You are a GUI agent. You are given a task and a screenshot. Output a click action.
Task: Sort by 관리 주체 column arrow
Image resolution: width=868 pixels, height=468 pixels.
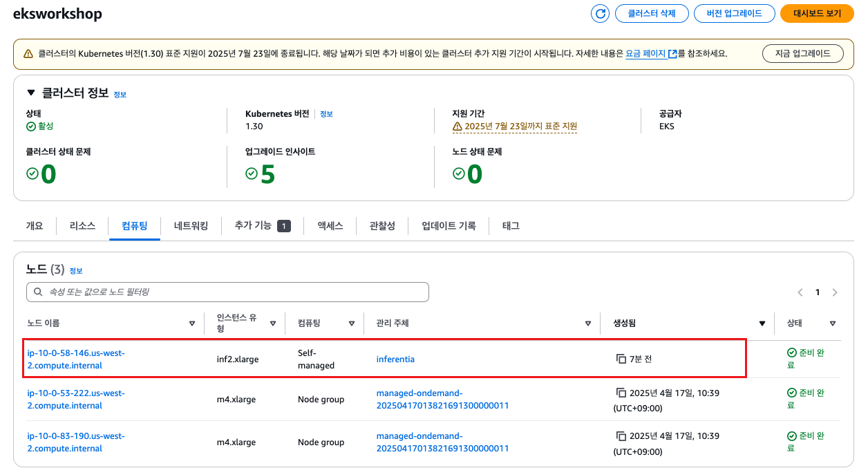(x=588, y=324)
